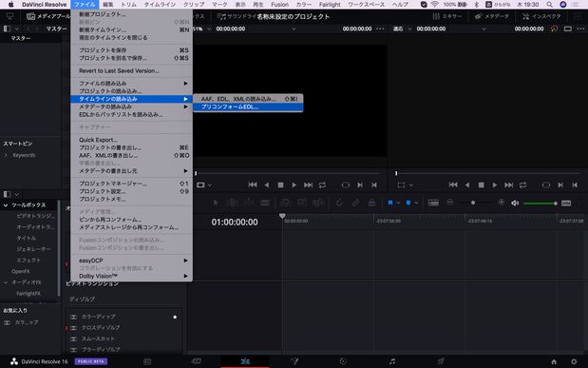The height and width of the screenshot is (368, 588).
Task: Switch to the Color page icon
Action: [343, 361]
